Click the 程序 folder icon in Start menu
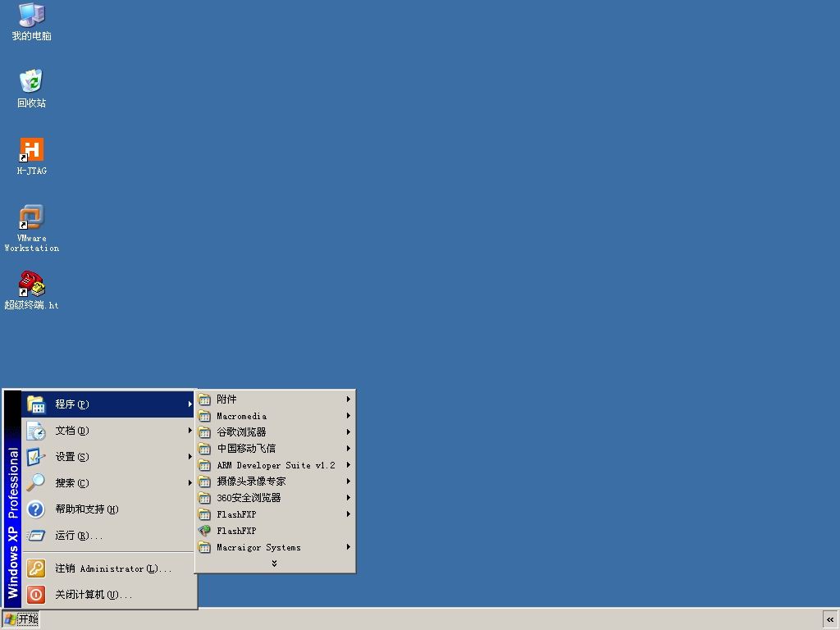The width and height of the screenshot is (840, 630). click(x=36, y=404)
